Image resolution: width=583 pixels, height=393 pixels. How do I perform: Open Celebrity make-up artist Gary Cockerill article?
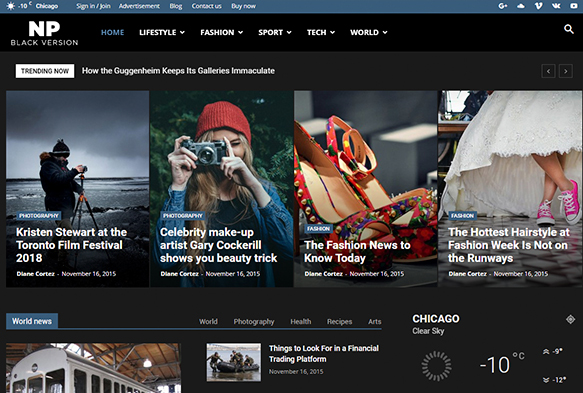218,245
